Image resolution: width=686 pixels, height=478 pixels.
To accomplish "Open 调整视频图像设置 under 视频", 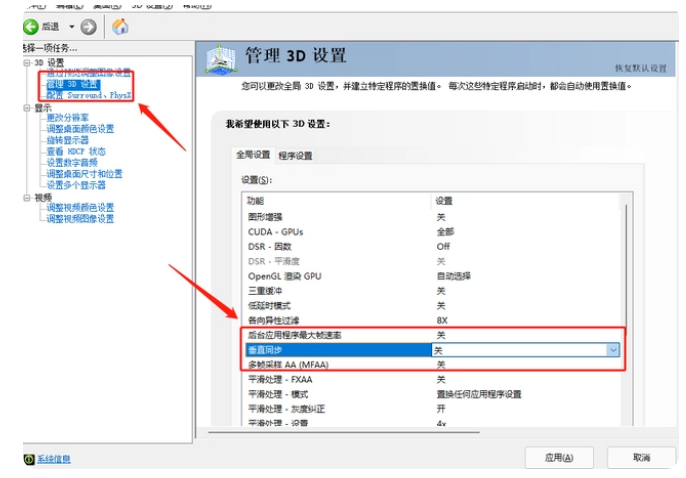I will point(80,219).
